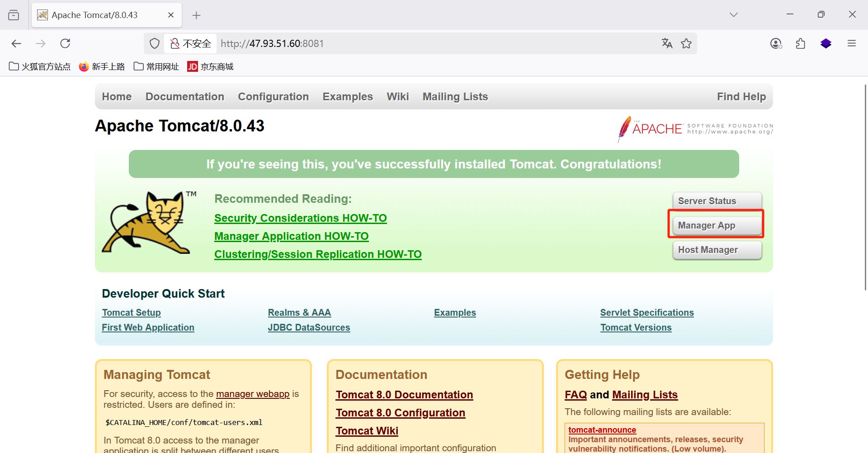The height and width of the screenshot is (453, 868).
Task: Open Security Considerations HOW-TO link
Action: [301, 218]
